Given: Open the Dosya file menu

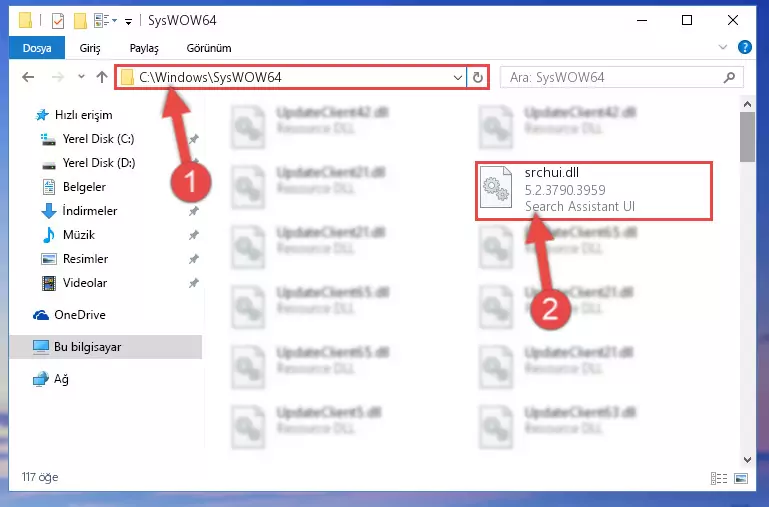Looking at the screenshot, I should tap(37, 48).
